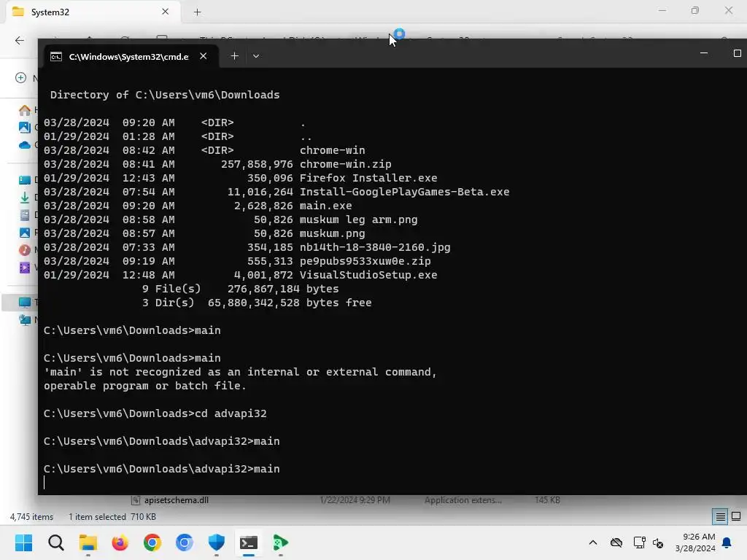747x560 pixels.
Task: Add a new File Explorer tab
Action: (197, 12)
